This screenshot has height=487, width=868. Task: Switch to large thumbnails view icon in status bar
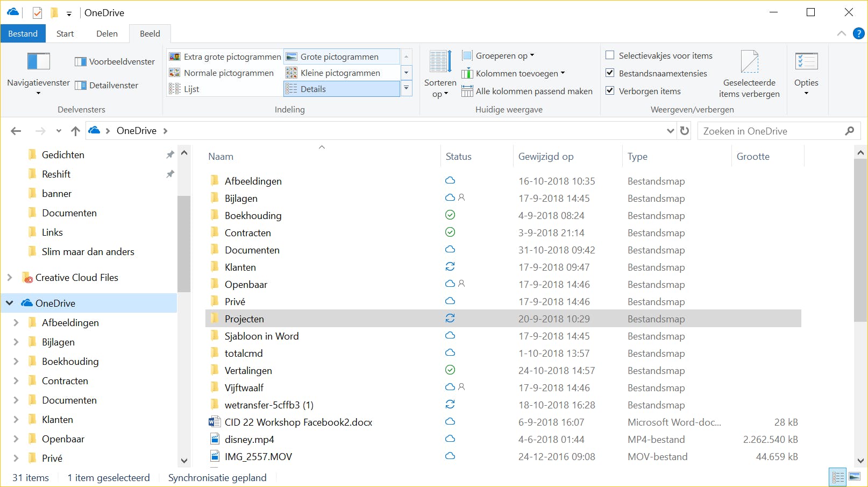point(855,477)
